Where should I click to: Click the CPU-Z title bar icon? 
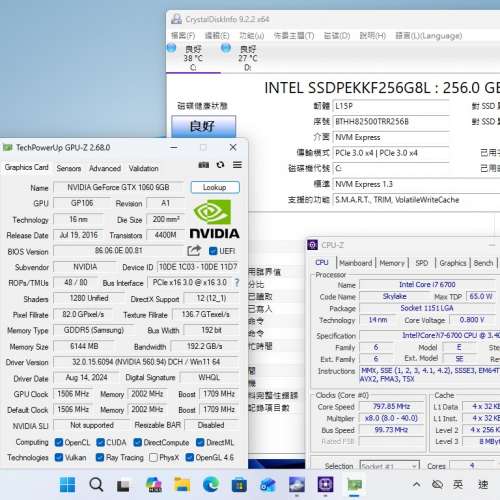coord(312,245)
